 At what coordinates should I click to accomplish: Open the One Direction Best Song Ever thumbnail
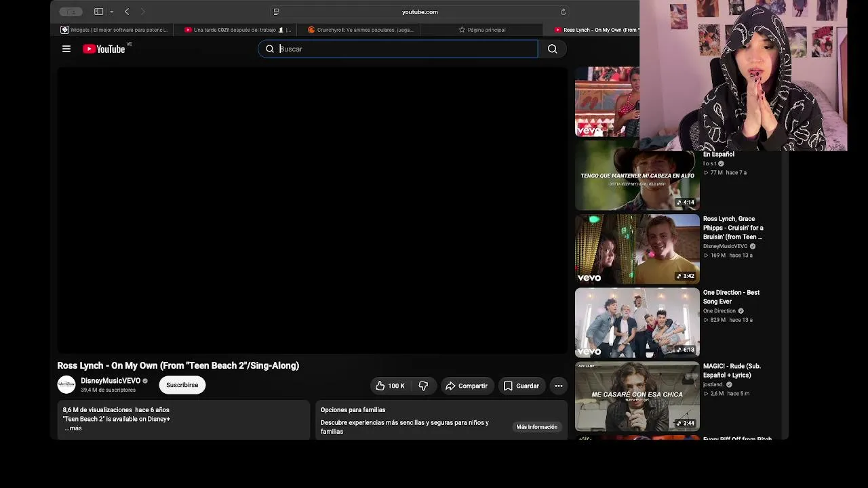637,323
